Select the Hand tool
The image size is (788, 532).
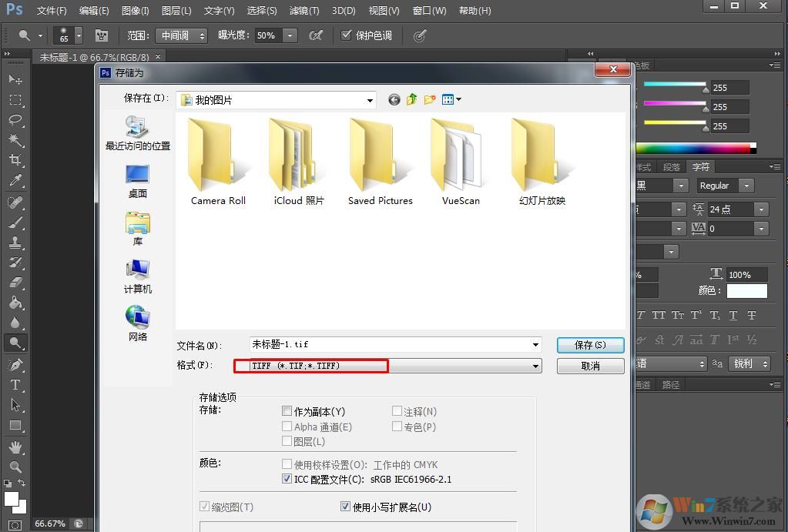point(15,447)
